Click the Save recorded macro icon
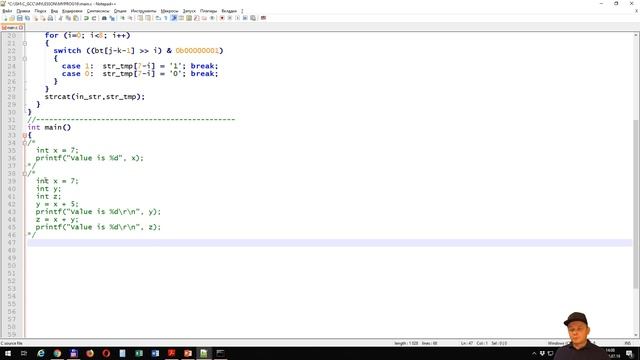 253,18
